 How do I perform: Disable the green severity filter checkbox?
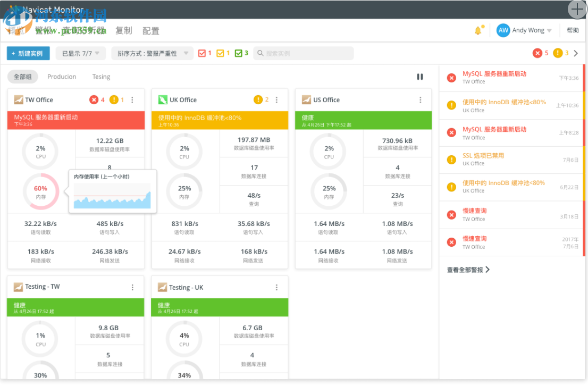click(238, 53)
